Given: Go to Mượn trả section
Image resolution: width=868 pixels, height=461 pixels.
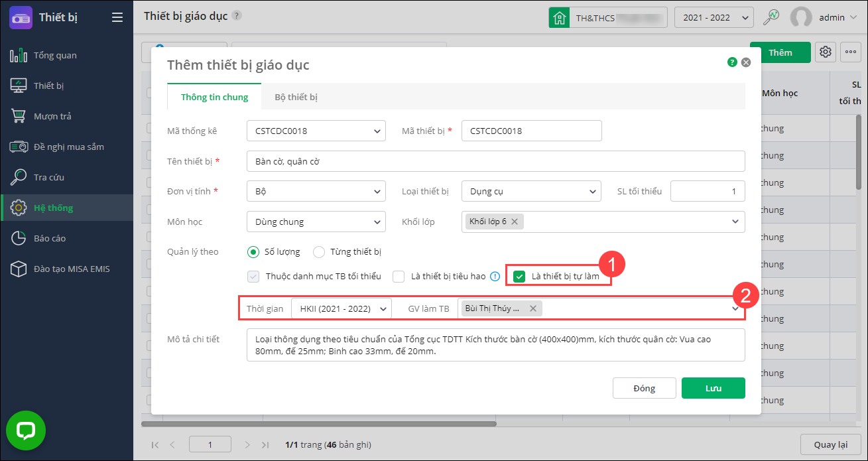Looking at the screenshot, I should (x=66, y=116).
